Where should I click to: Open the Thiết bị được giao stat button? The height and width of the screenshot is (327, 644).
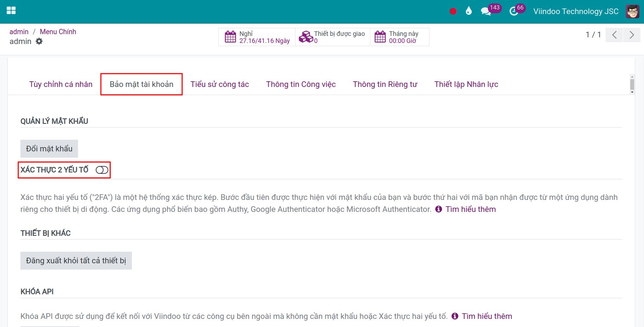(x=333, y=37)
